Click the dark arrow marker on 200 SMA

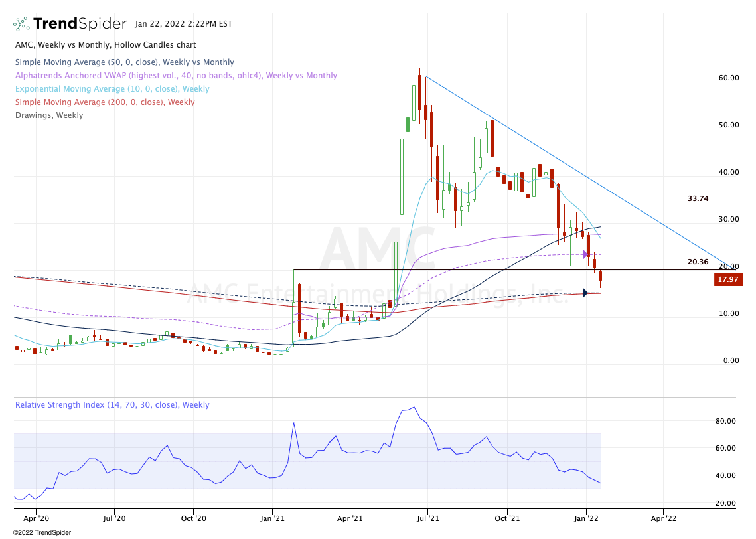pyautogui.click(x=585, y=293)
